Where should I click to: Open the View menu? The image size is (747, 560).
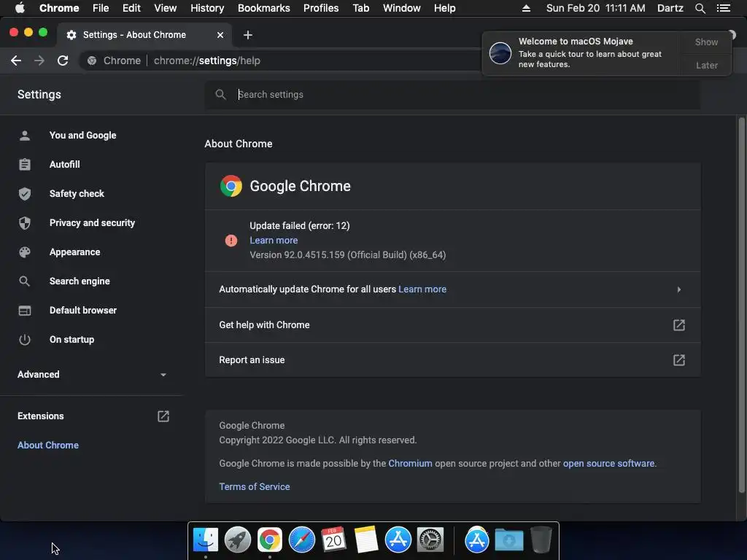pos(166,8)
